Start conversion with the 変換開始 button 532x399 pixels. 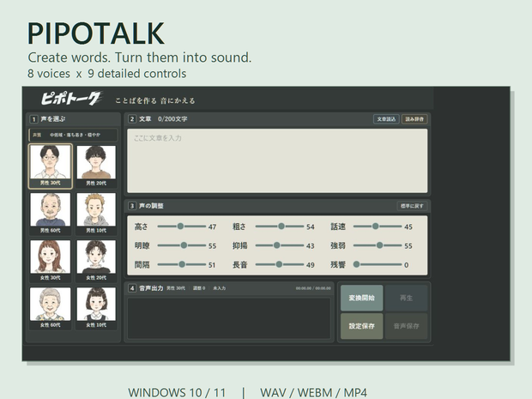[x=362, y=298]
